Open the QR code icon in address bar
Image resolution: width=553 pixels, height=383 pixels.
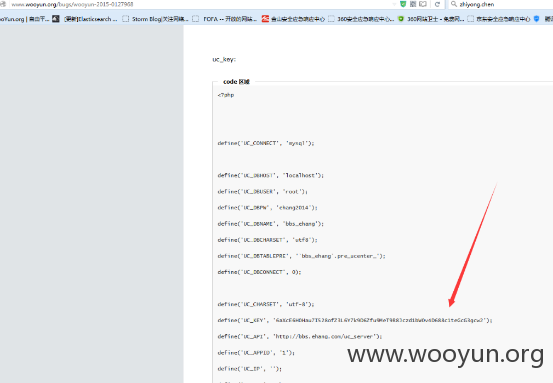[413, 4]
